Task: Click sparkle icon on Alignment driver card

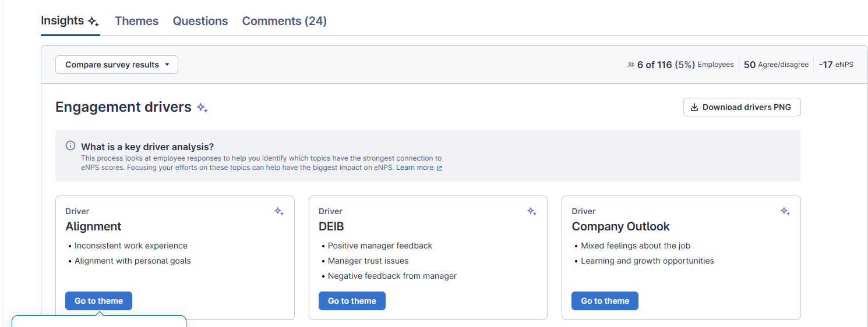Action: pos(279,211)
